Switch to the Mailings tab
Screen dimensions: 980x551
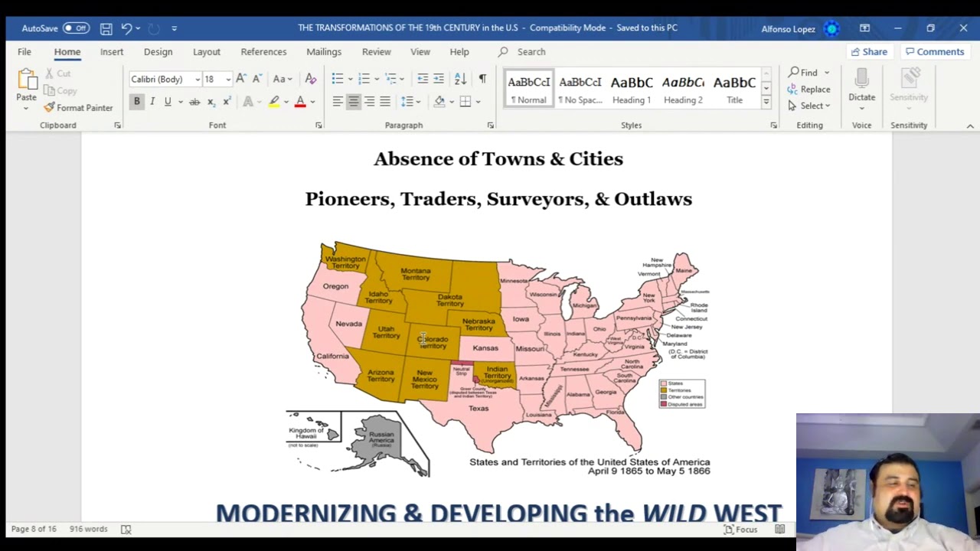tap(324, 52)
